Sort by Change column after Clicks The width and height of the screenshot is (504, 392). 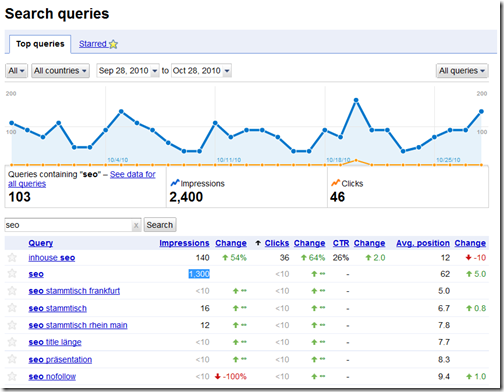click(x=309, y=243)
